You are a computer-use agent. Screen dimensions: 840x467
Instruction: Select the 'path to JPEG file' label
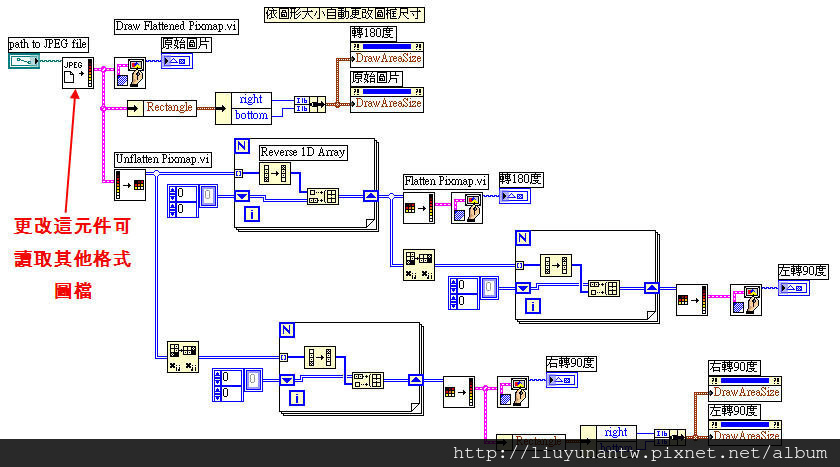(48, 44)
